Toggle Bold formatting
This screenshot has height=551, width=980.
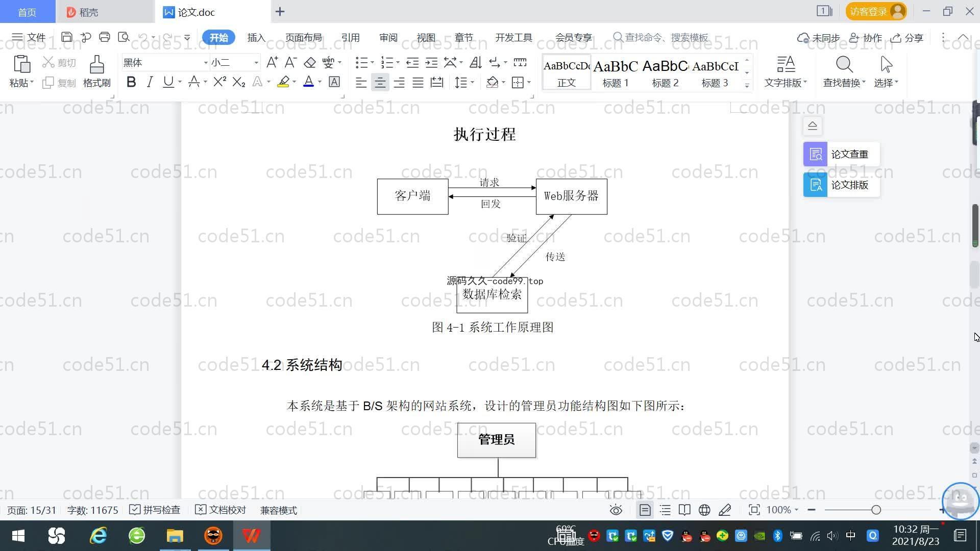point(131,82)
